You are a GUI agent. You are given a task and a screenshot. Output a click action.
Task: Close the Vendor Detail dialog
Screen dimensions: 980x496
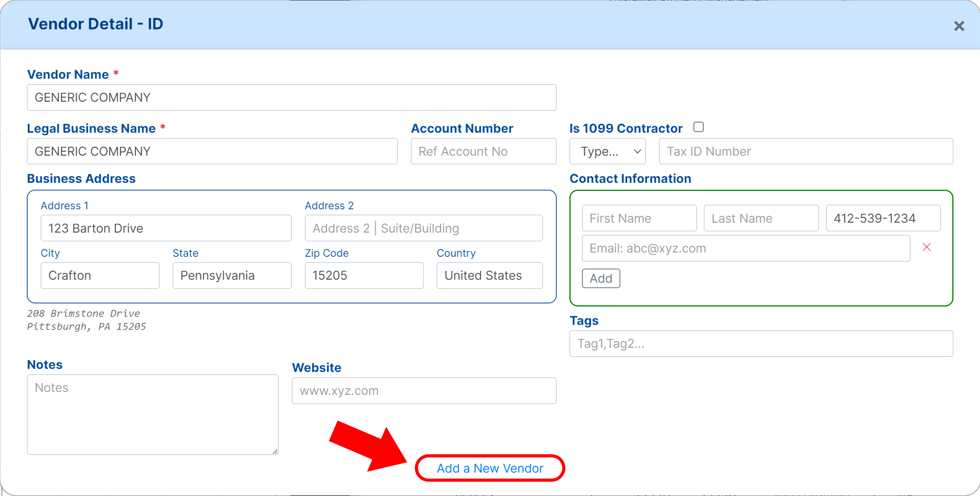coord(959,26)
